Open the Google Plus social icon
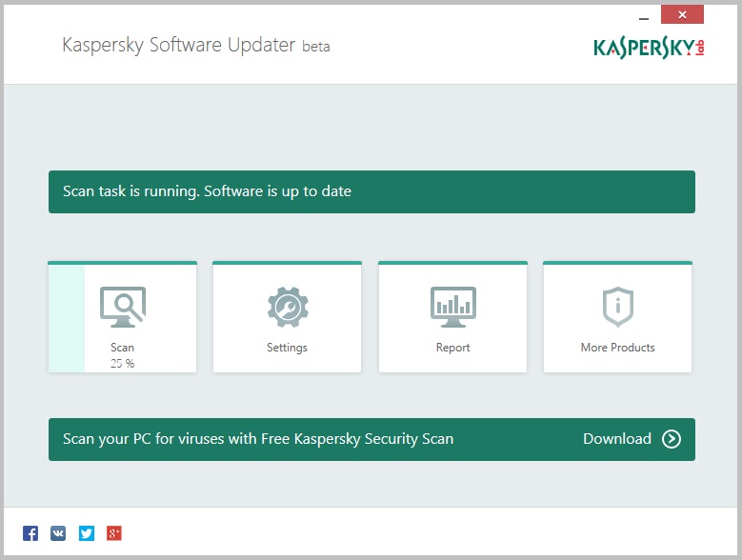Screen dimensions: 742x560 pos(114,533)
